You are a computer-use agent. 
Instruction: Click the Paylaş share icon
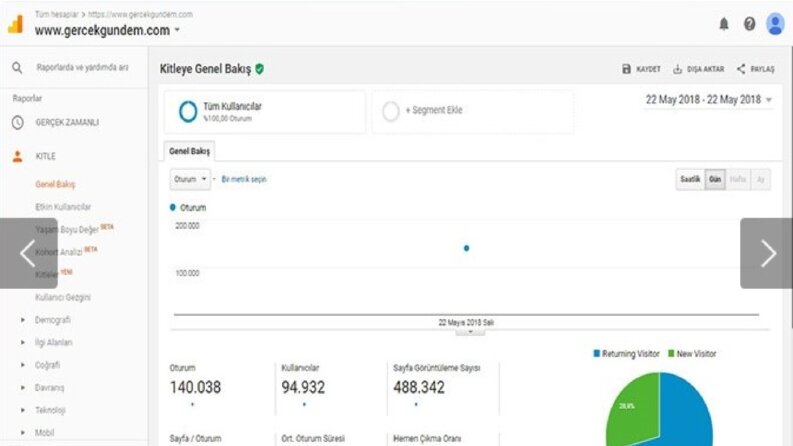coord(741,69)
